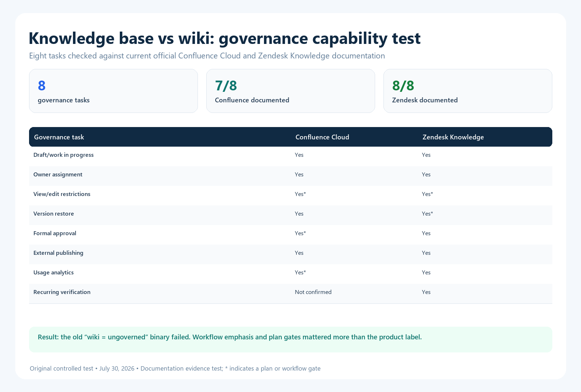The image size is (581, 392).
Task: Click Confluence "Yes" cell for External publishing
Action: (x=299, y=253)
